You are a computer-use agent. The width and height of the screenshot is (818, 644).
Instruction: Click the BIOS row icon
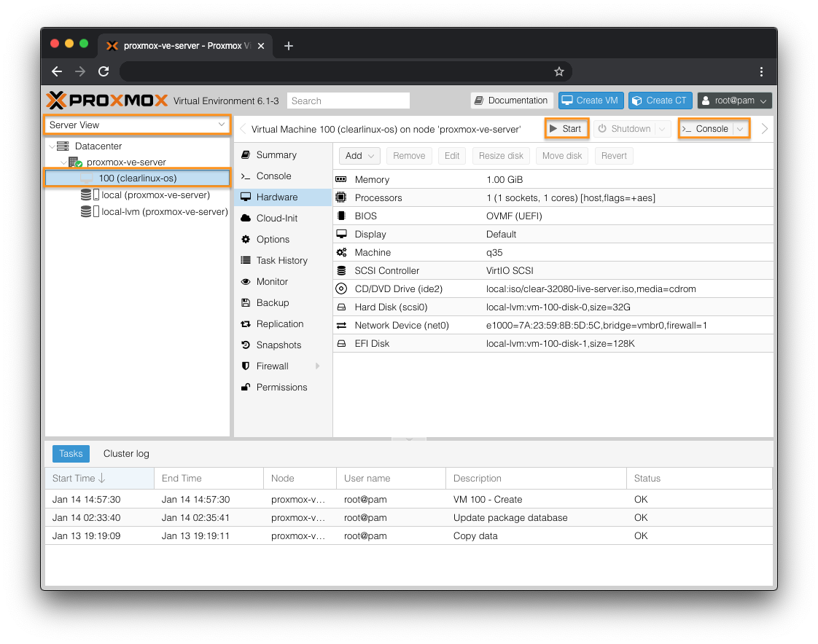click(341, 216)
